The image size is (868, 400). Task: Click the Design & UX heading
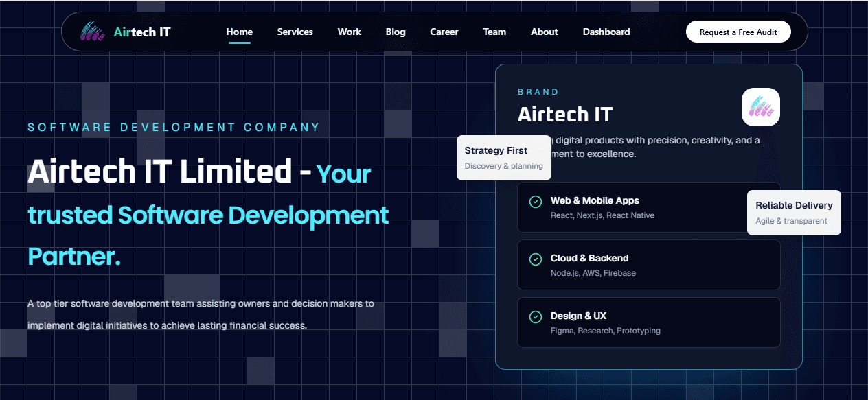(x=578, y=316)
